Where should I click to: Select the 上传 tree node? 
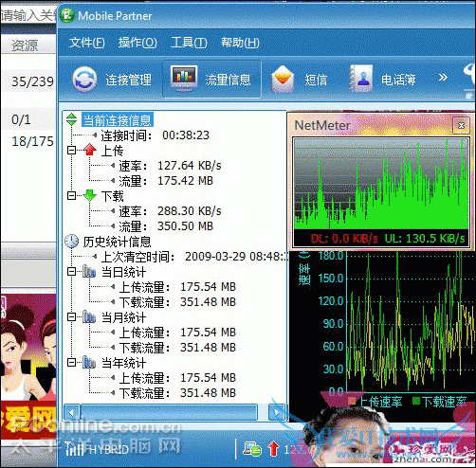tap(112, 151)
